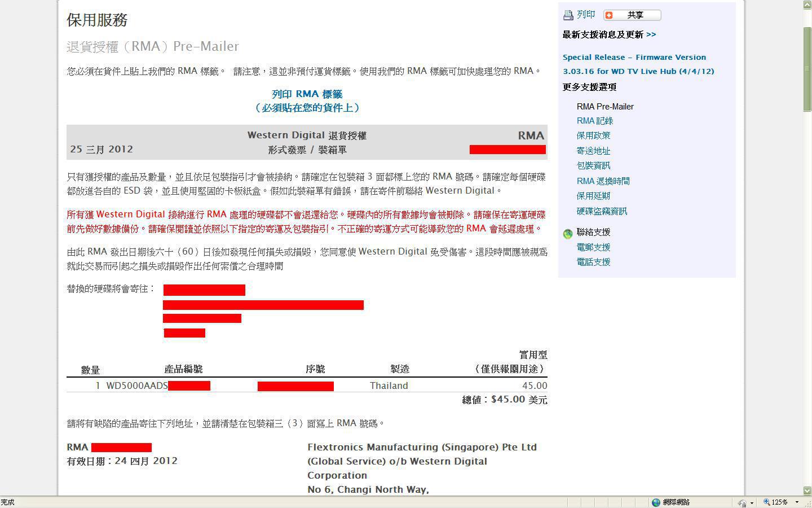Image resolution: width=812 pixels, height=508 pixels.
Task: Click the 序號 column header
Action: coord(315,369)
